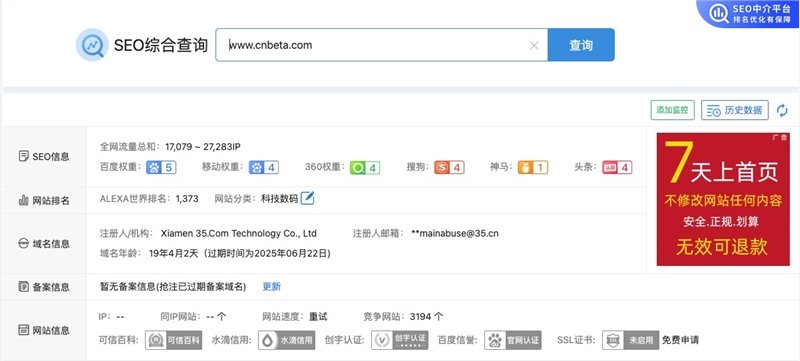Click 免费申请 SSL certificate link
Image resolution: width=800 pixels, height=361 pixels.
(681, 340)
